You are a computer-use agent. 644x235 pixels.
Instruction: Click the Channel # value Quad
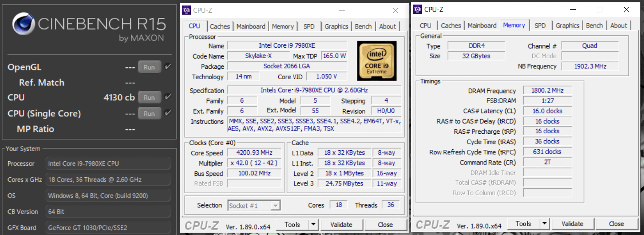590,46
